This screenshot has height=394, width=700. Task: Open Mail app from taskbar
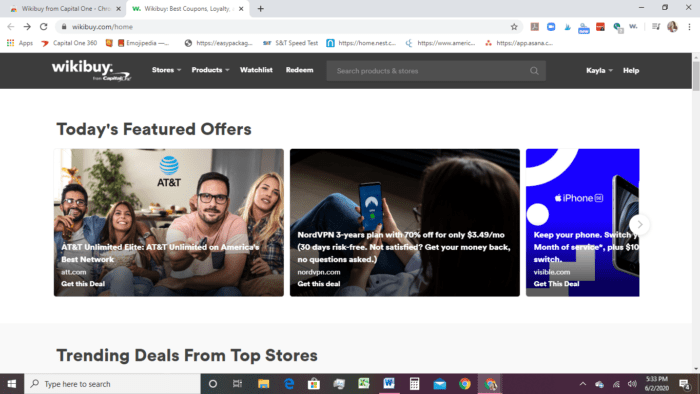(x=440, y=384)
